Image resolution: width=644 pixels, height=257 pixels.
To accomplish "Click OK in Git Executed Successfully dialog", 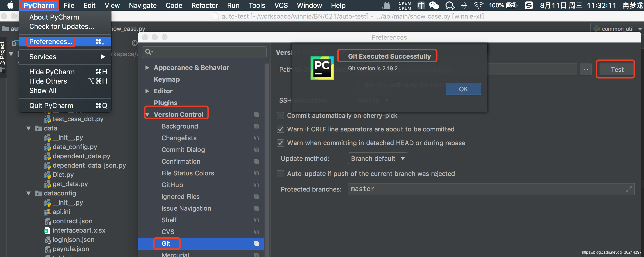I will 463,89.
